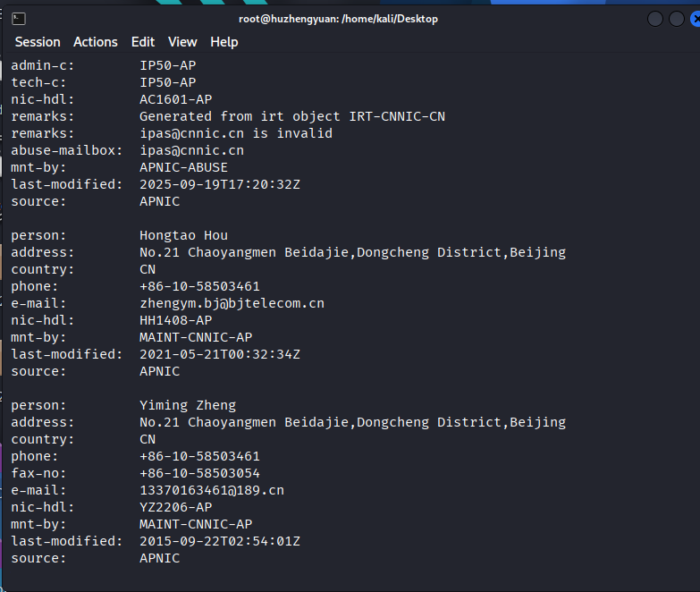Click the blue close window button
Viewport: 700px width, 592px height.
tap(696, 19)
